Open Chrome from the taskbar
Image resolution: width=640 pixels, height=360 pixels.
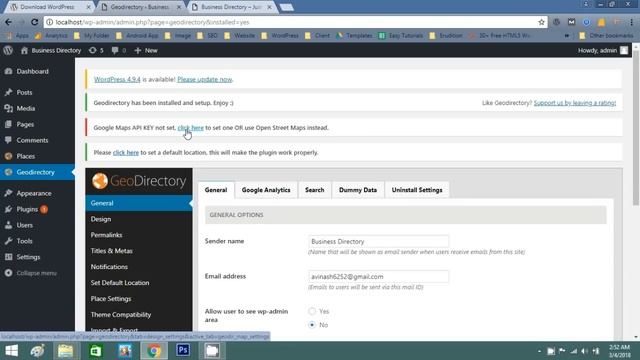154,351
